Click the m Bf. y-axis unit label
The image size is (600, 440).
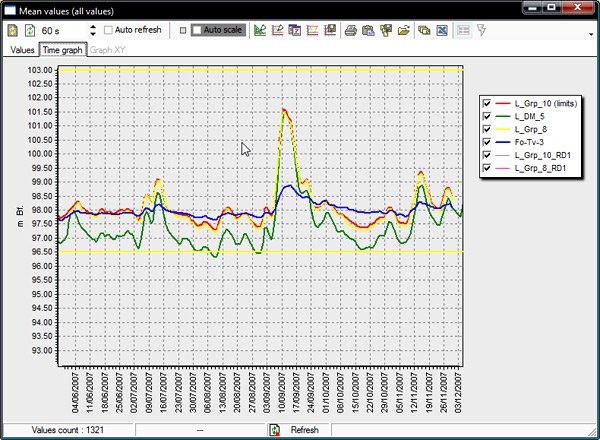[20, 216]
